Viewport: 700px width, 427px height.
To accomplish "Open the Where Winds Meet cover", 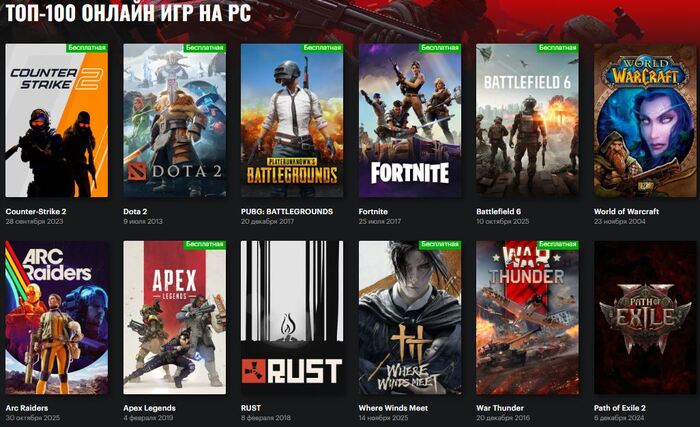I will click(410, 318).
